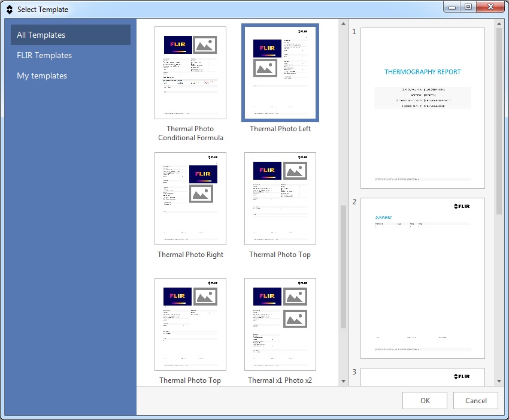This screenshot has height=420, width=509.
Task: Select the All Templates category
Action: click(71, 35)
